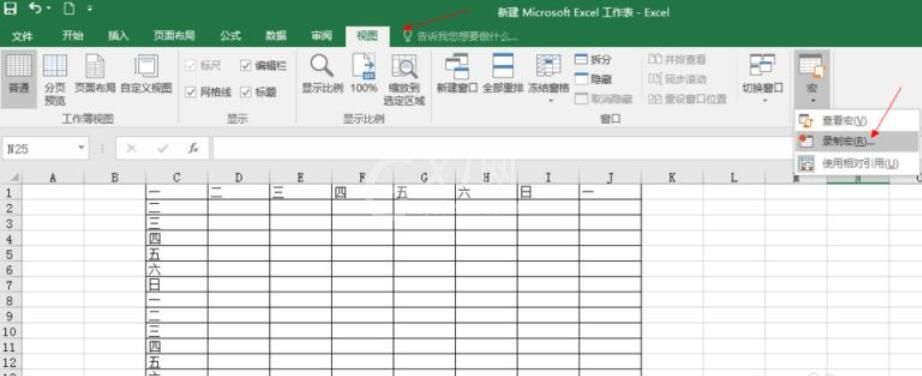Switch to the 插入 ribbon tab

[118, 36]
